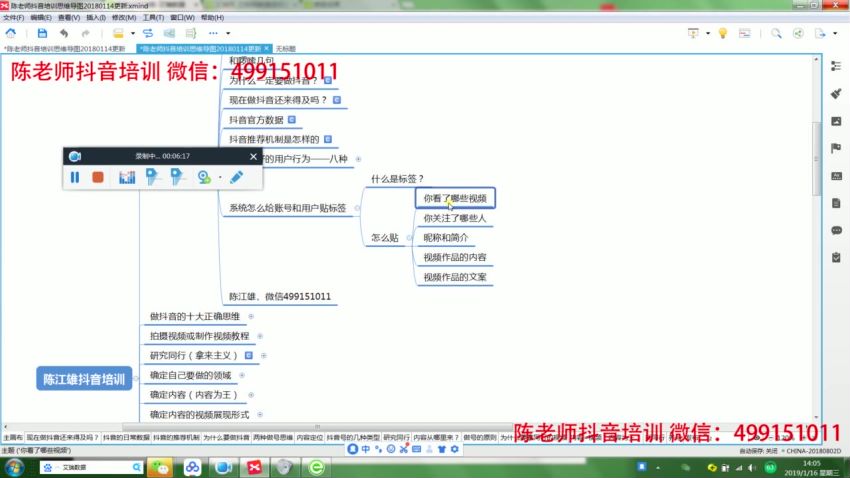Collapse the 系统怎么给账号和用户贴标签 branch
The height and width of the screenshot is (478, 850).
tap(357, 208)
